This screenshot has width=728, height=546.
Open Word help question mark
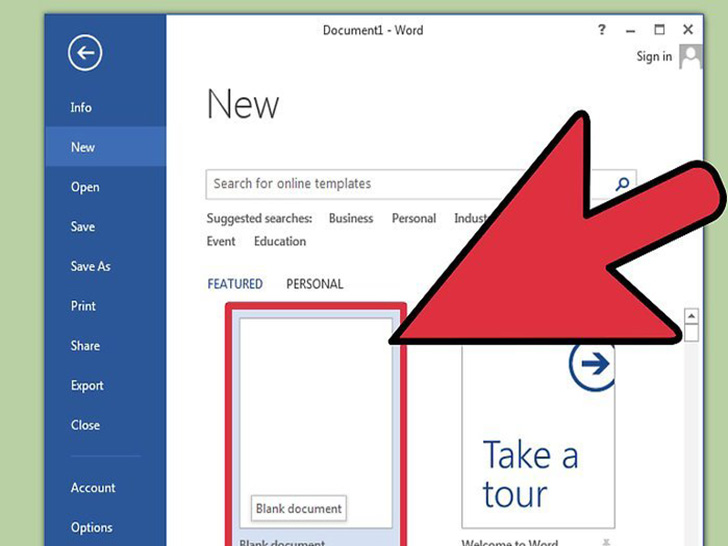pos(602,30)
